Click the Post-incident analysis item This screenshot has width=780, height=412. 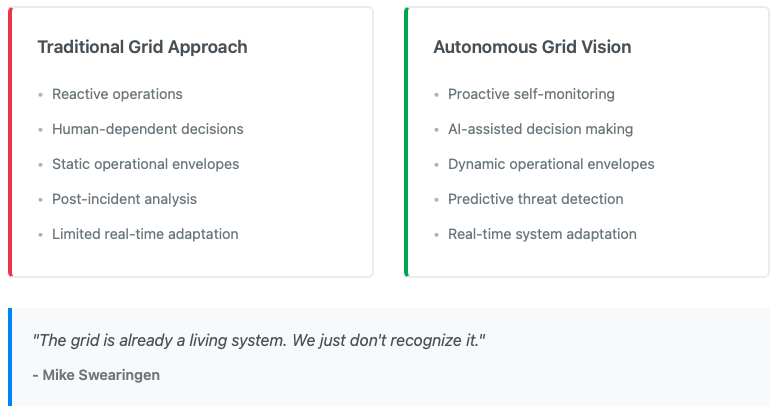[x=124, y=199]
